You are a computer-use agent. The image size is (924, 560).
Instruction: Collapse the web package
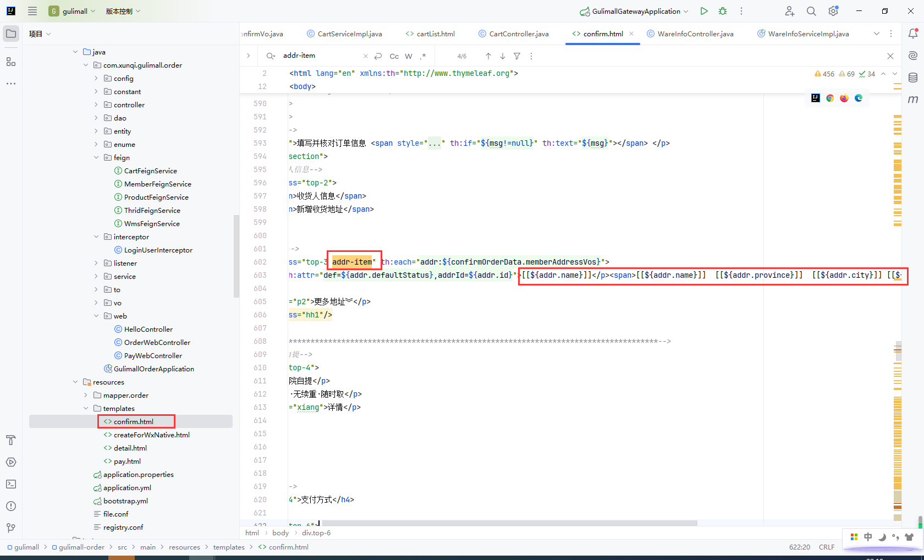click(x=96, y=316)
